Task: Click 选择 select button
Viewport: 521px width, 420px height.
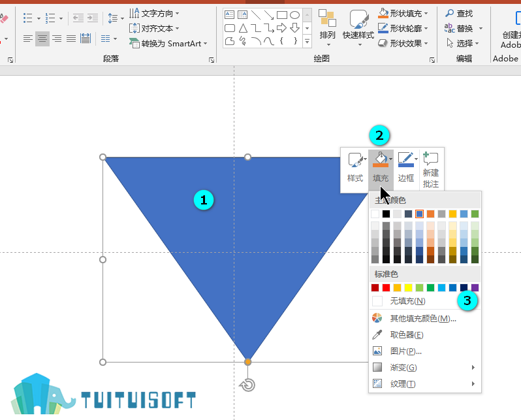Action: 462,44
